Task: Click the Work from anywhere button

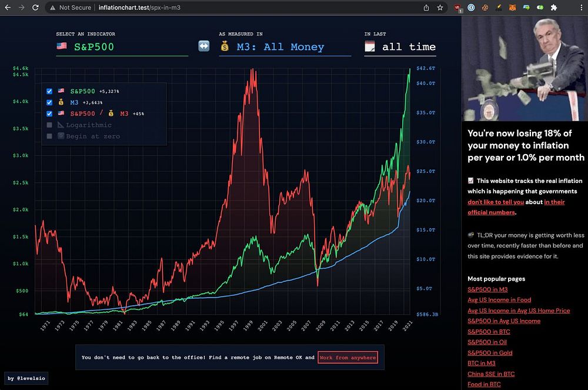Action: (x=348, y=358)
